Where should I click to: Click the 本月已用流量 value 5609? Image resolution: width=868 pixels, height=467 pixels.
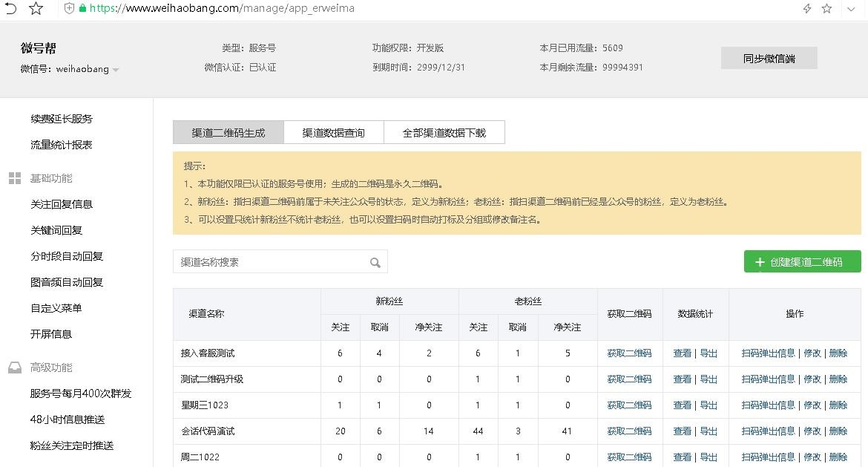point(612,48)
